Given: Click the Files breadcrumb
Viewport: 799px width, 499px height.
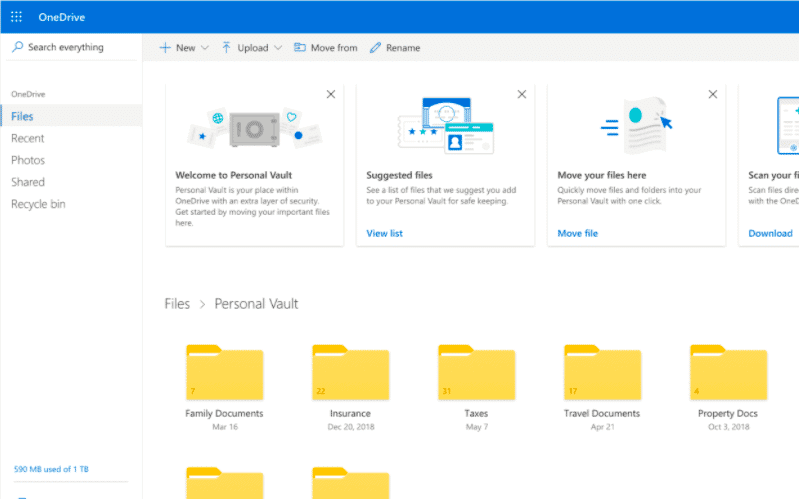Looking at the screenshot, I should pos(177,304).
